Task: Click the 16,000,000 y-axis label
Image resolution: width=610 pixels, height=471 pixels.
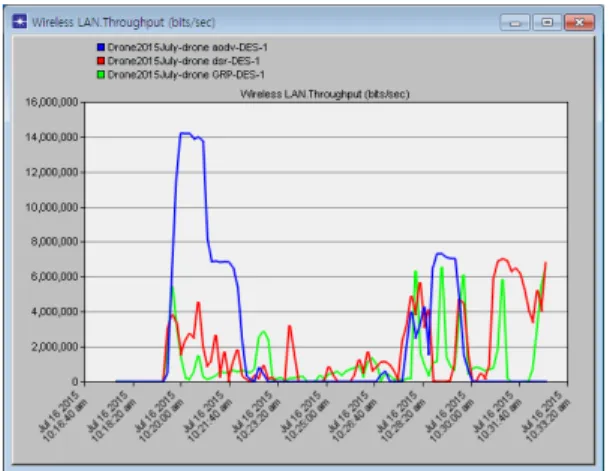Action: pos(52,102)
